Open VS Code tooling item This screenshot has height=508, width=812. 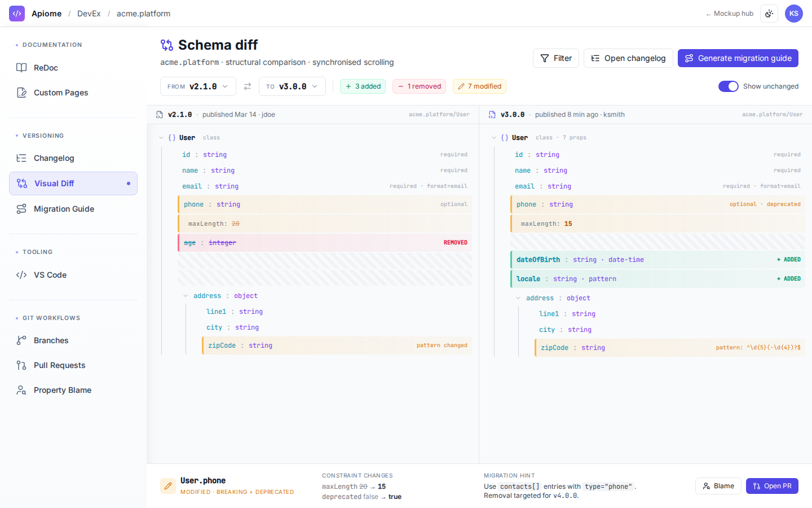coord(73,275)
